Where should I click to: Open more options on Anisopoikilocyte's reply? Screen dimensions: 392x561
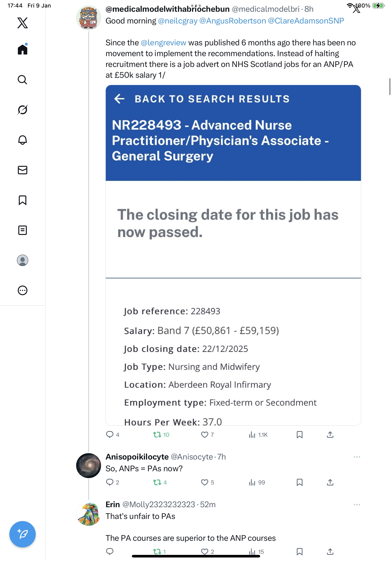coord(357,457)
